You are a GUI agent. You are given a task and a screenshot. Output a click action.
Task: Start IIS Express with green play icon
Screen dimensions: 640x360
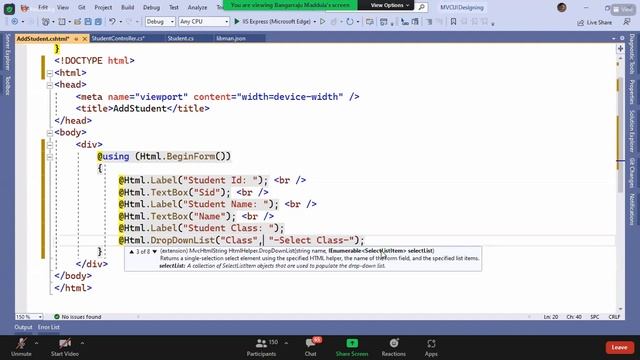pos(236,22)
